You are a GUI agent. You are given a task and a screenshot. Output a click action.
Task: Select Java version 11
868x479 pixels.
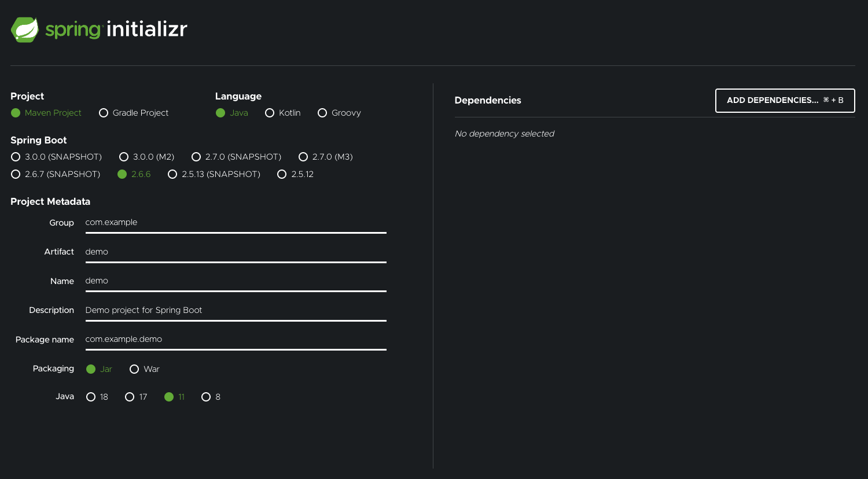[x=175, y=397]
